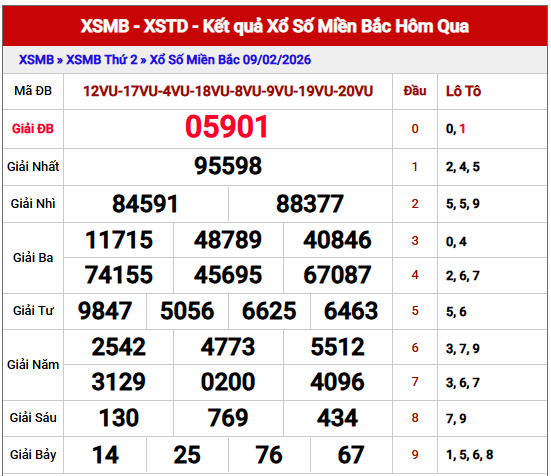Select fifth prize number 2542
The width and height of the screenshot is (551, 476).
119,347
